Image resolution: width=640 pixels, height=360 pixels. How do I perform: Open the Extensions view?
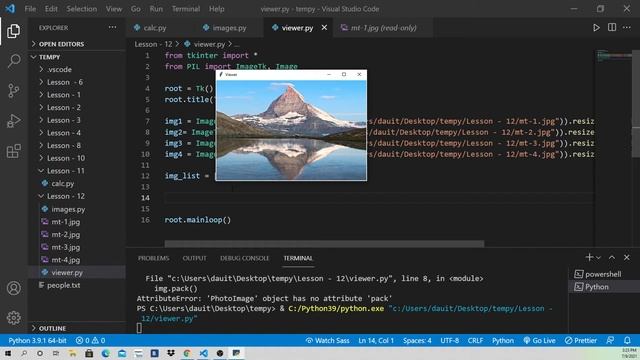point(13,151)
